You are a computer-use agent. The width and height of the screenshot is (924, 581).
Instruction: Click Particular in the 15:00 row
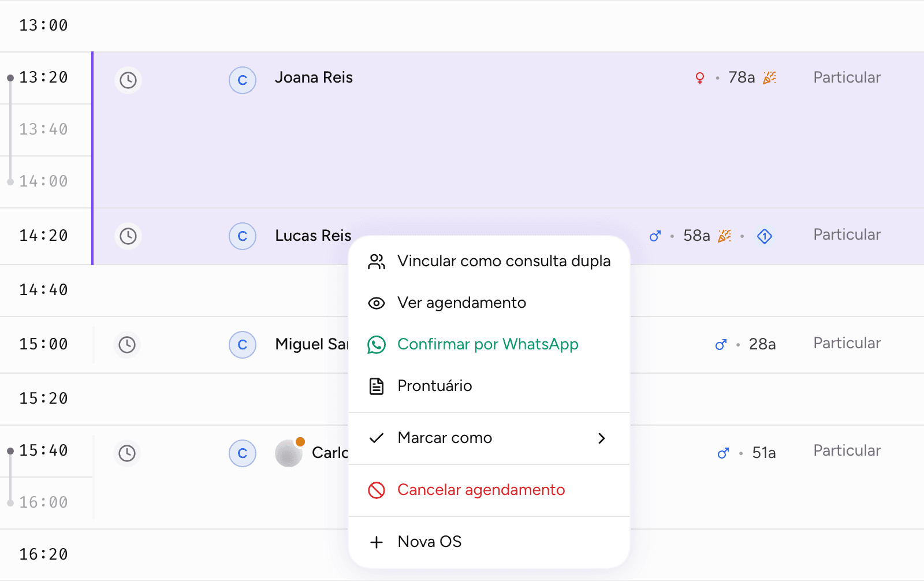point(847,343)
